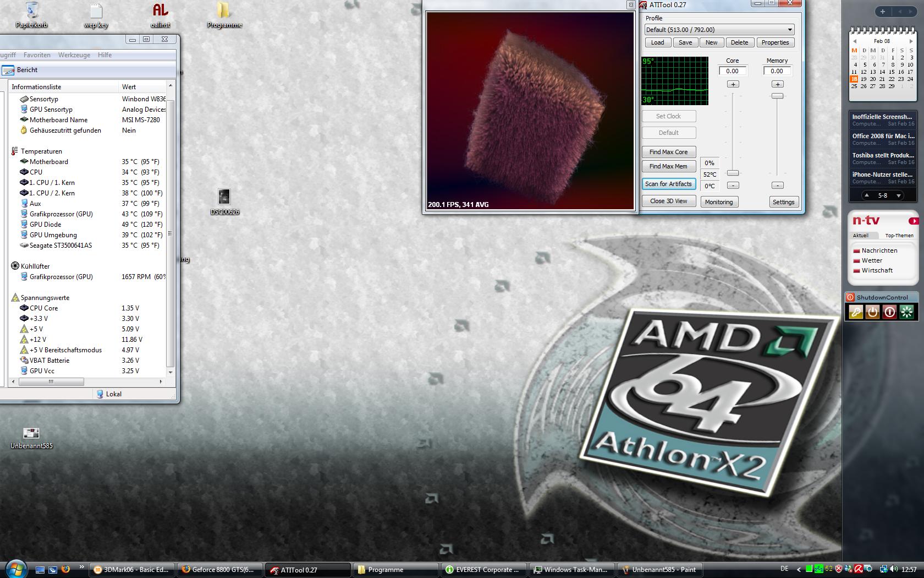Click the red Avira antivirus tray icon
Image resolution: width=924 pixels, height=578 pixels.
point(858,569)
